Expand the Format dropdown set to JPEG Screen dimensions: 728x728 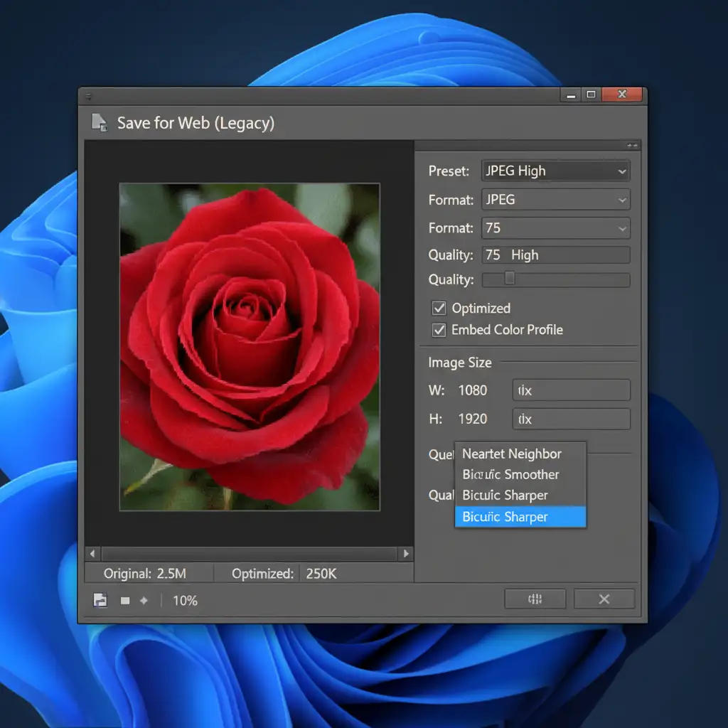coord(555,200)
